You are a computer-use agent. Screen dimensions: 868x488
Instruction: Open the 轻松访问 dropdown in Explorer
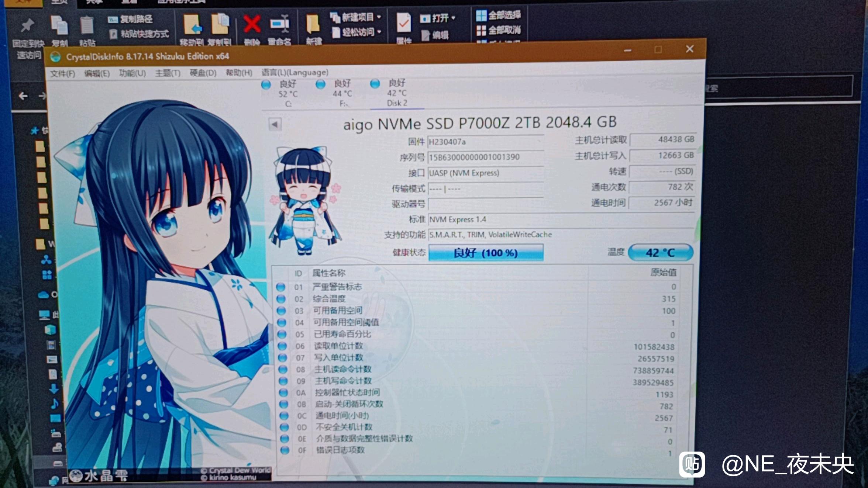357,32
